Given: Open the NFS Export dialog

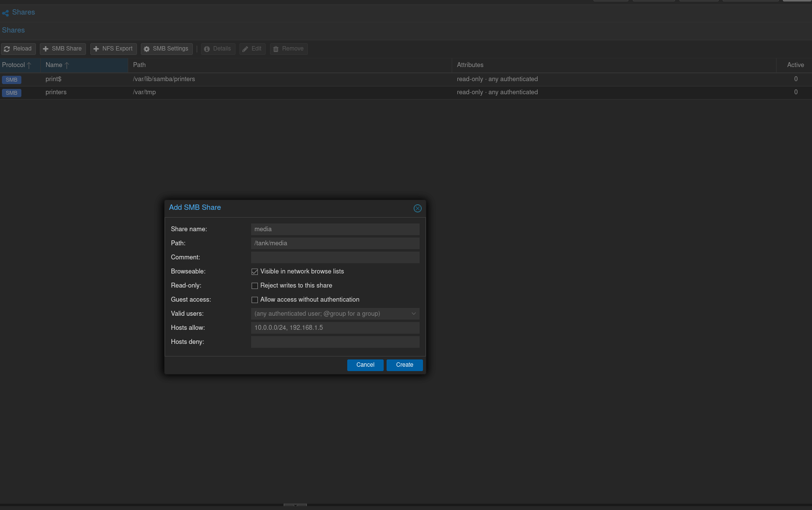Looking at the screenshot, I should pos(113,49).
